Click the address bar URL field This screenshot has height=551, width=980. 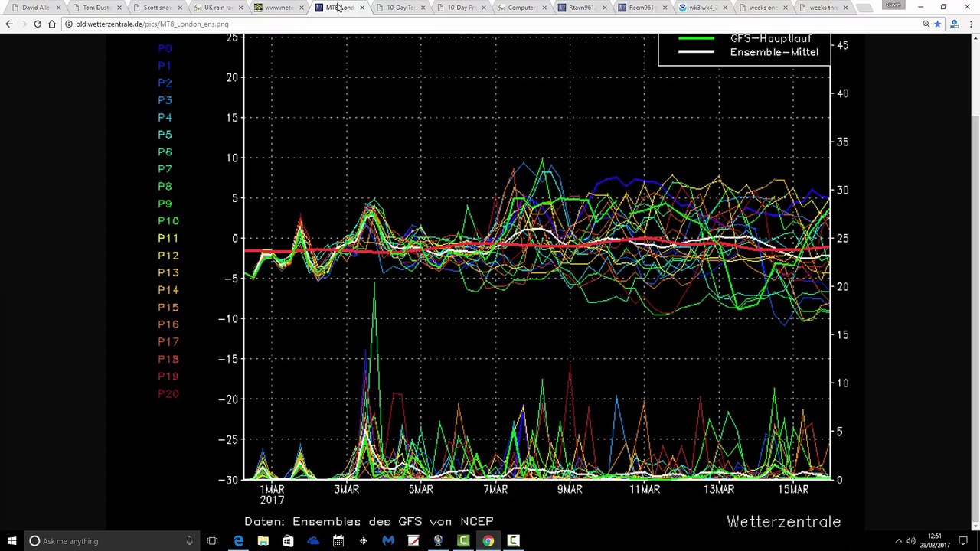click(490, 24)
